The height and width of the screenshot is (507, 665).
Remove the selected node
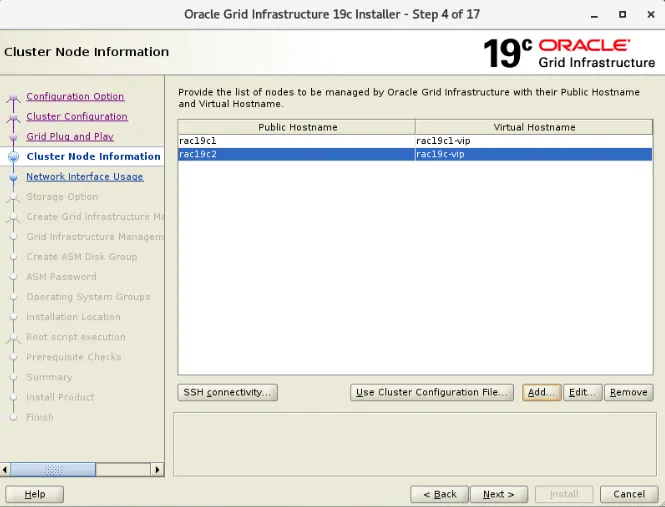[x=629, y=392]
